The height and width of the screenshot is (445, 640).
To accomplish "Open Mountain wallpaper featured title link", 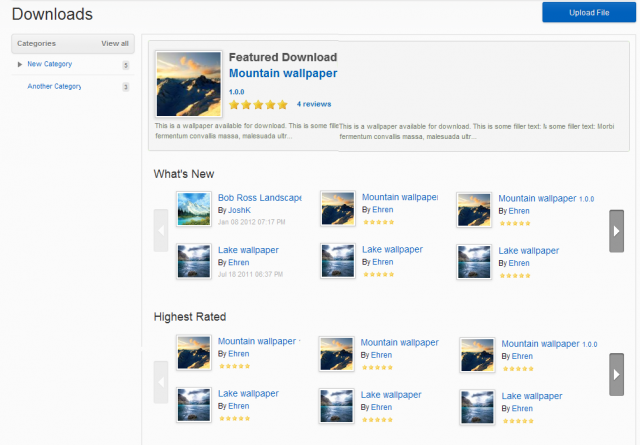I will click(283, 73).
